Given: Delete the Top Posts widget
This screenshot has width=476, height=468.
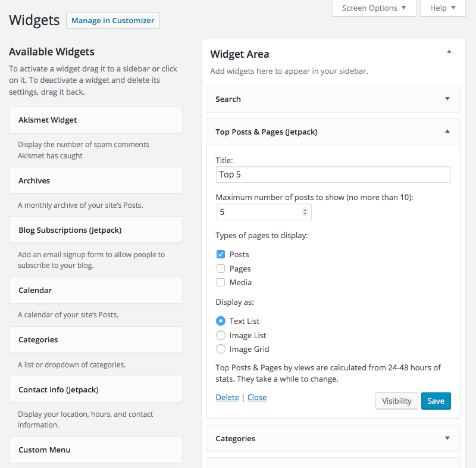Looking at the screenshot, I should coord(227,397).
